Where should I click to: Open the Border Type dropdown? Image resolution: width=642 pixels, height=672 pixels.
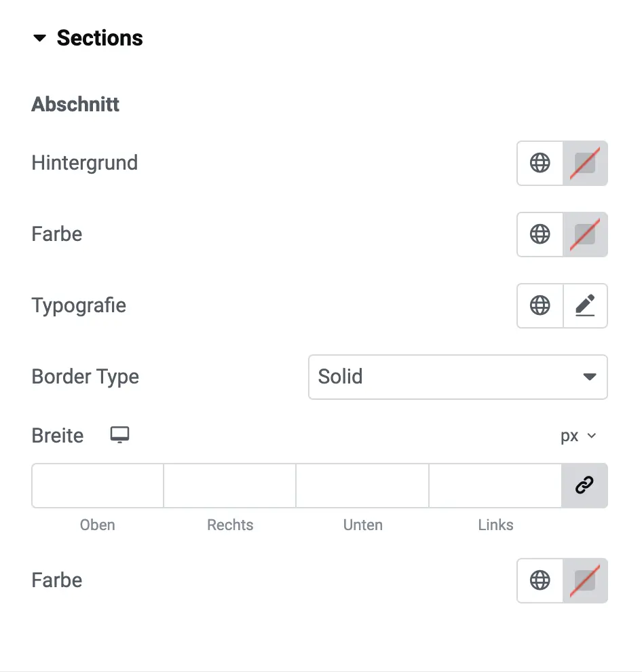coord(457,377)
